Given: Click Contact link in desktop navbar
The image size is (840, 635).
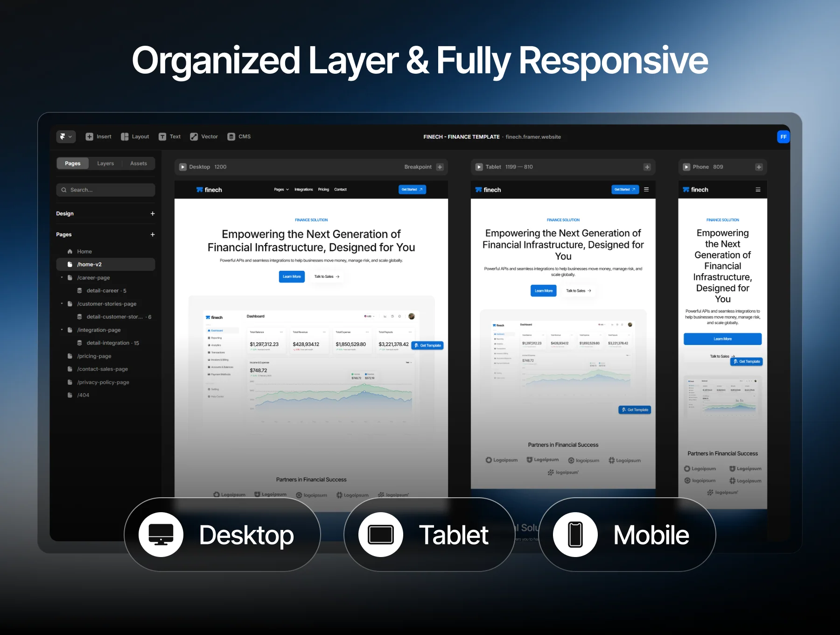Looking at the screenshot, I should coord(340,190).
